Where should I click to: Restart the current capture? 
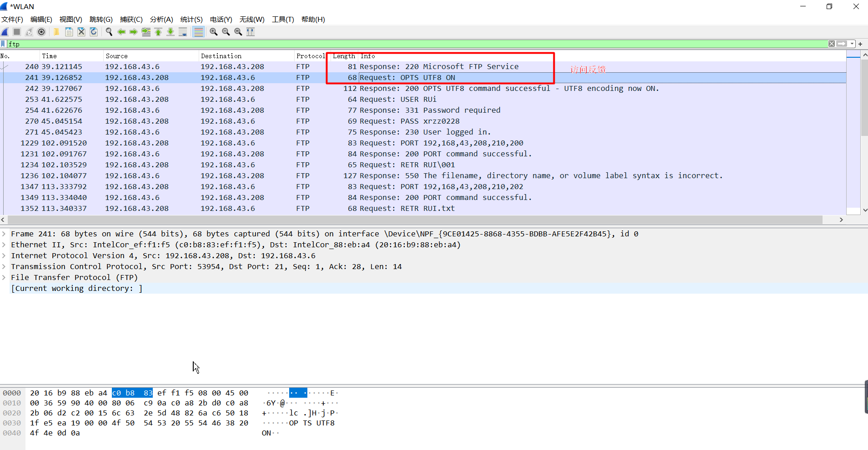tap(29, 32)
